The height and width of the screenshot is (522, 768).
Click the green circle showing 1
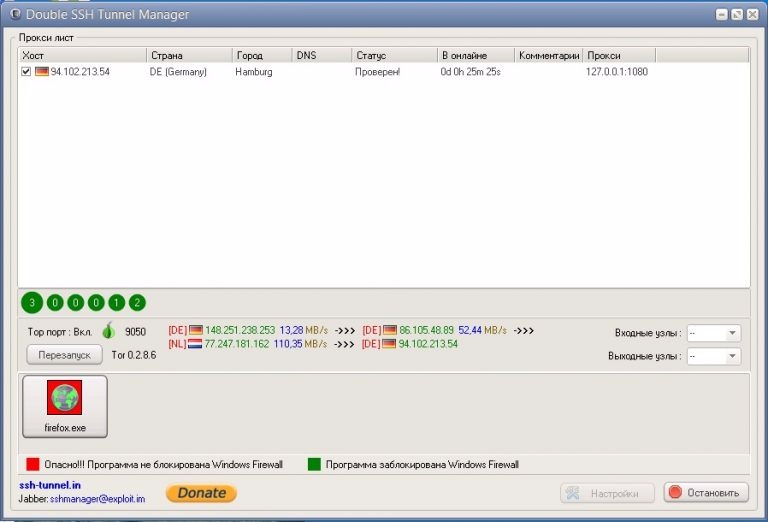(117, 303)
